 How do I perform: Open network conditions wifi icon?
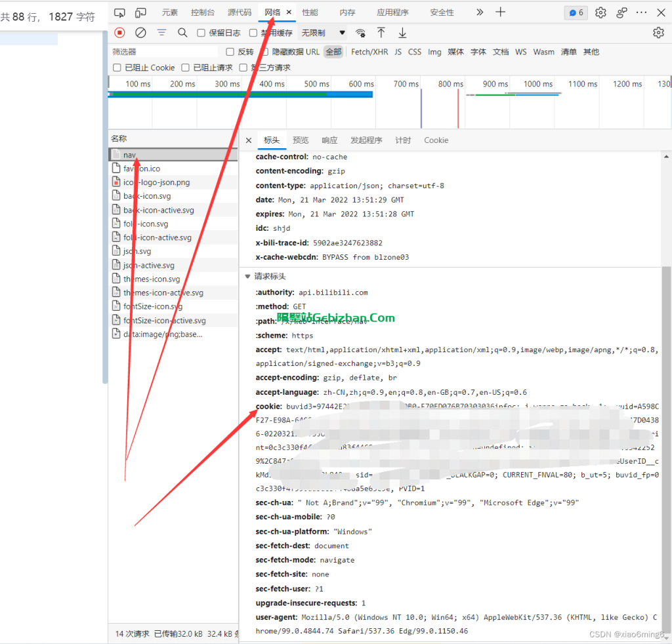pos(360,33)
